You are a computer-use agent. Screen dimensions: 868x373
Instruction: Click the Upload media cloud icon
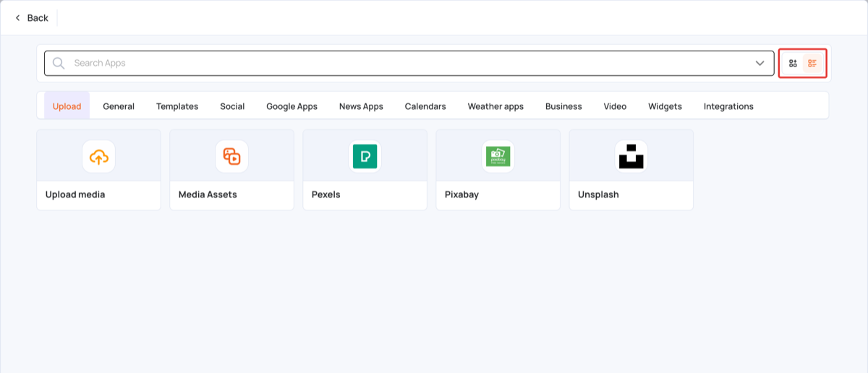[99, 156]
